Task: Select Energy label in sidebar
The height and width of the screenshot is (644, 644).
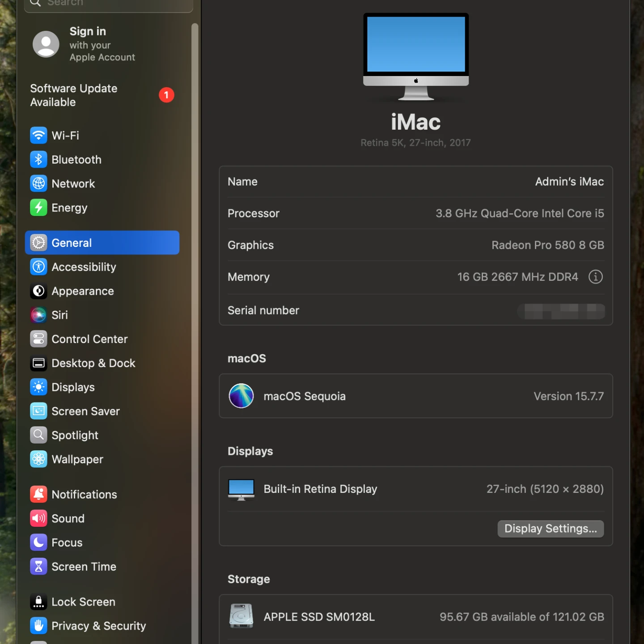Action: [70, 208]
